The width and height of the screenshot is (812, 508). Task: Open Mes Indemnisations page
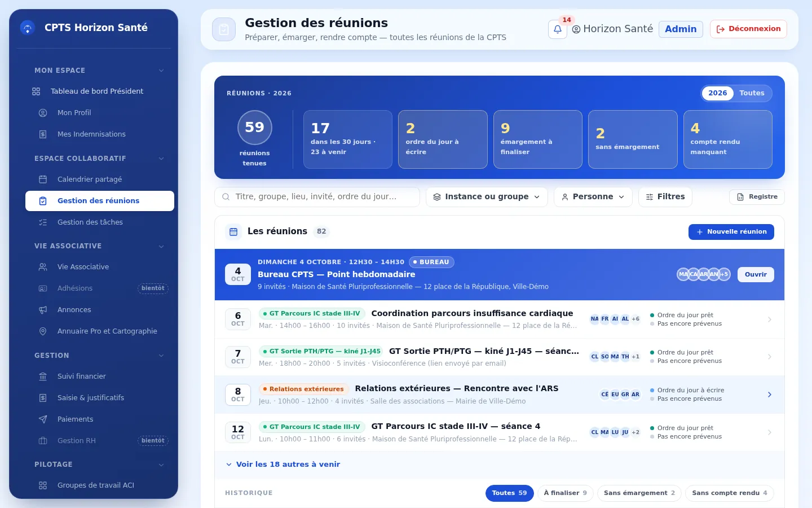coord(99,134)
